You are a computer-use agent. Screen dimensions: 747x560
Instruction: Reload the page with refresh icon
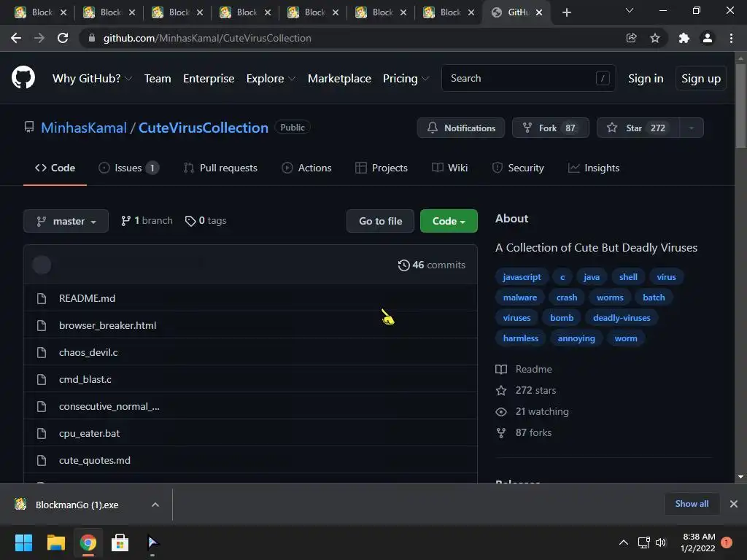(x=63, y=38)
